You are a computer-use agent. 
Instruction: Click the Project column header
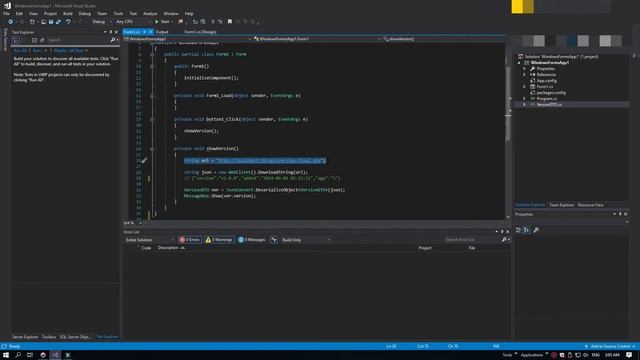click(425, 248)
